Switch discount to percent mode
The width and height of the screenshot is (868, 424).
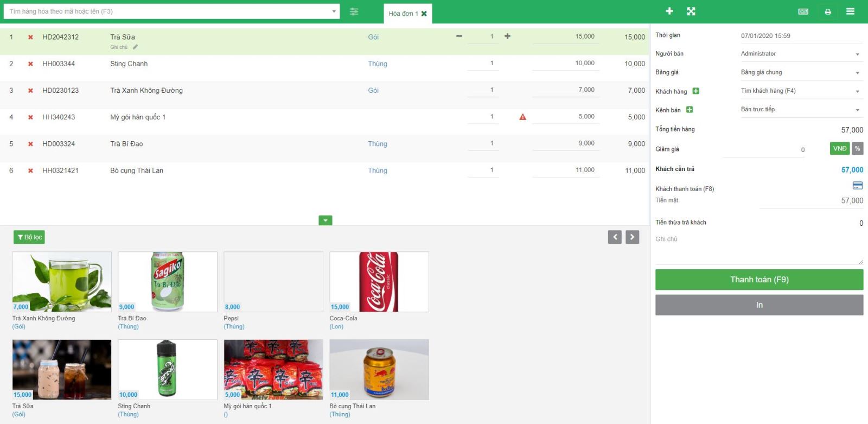(x=857, y=149)
